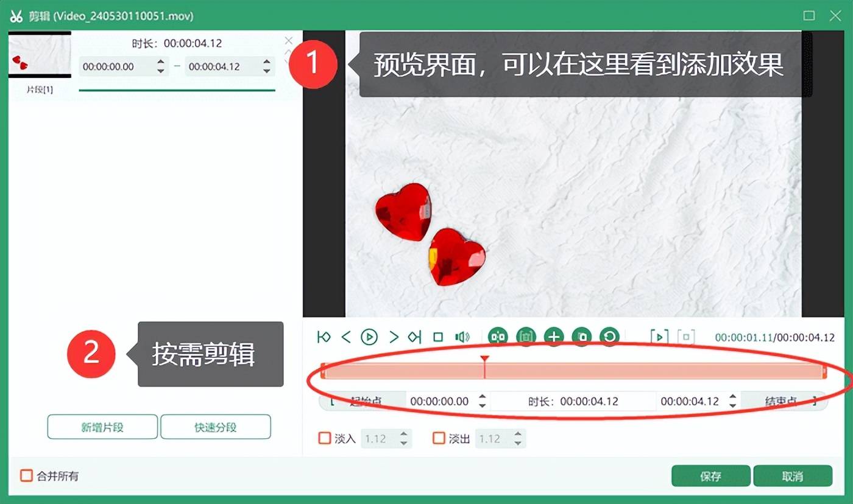
Task: Click the split clip green icon
Action: pyautogui.click(x=498, y=337)
